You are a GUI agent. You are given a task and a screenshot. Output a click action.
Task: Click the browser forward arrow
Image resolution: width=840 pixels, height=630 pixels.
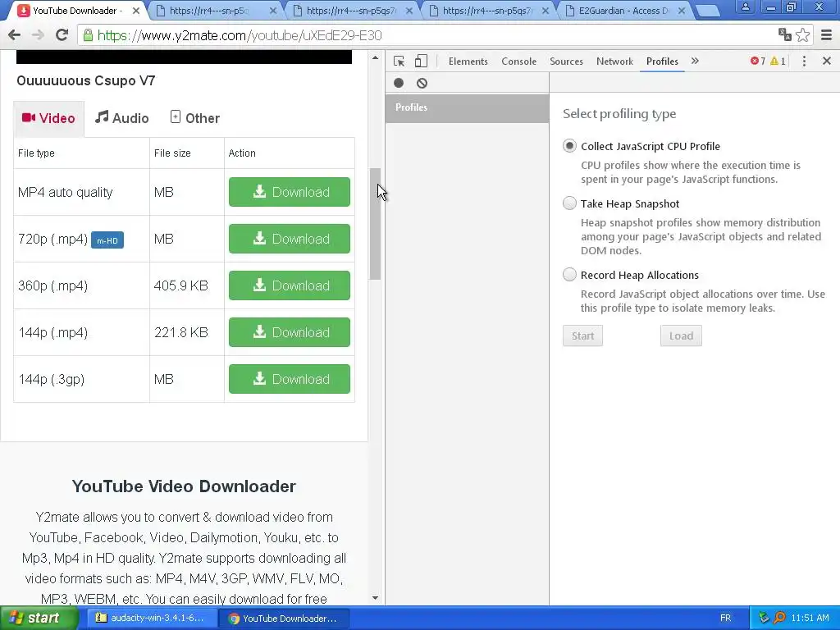38,35
